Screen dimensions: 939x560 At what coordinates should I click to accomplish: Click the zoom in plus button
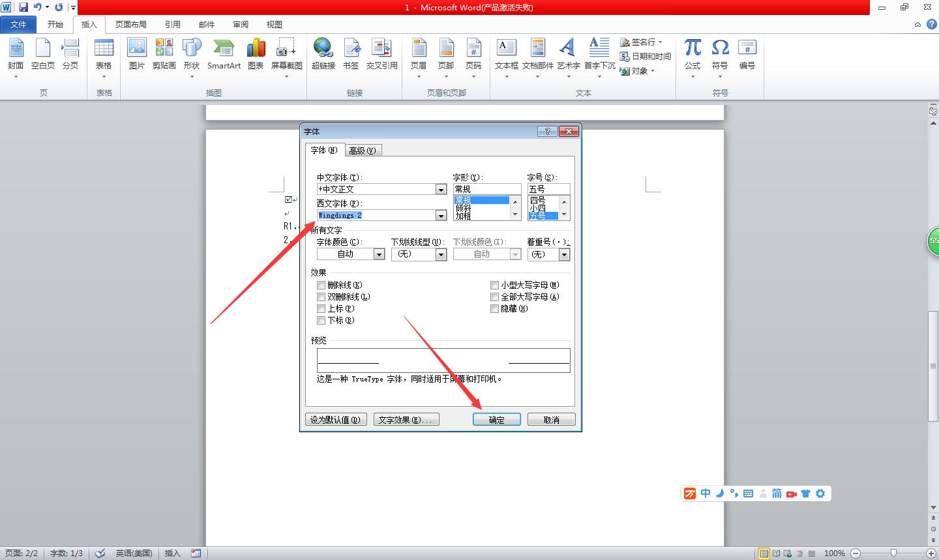pyautogui.click(x=931, y=553)
